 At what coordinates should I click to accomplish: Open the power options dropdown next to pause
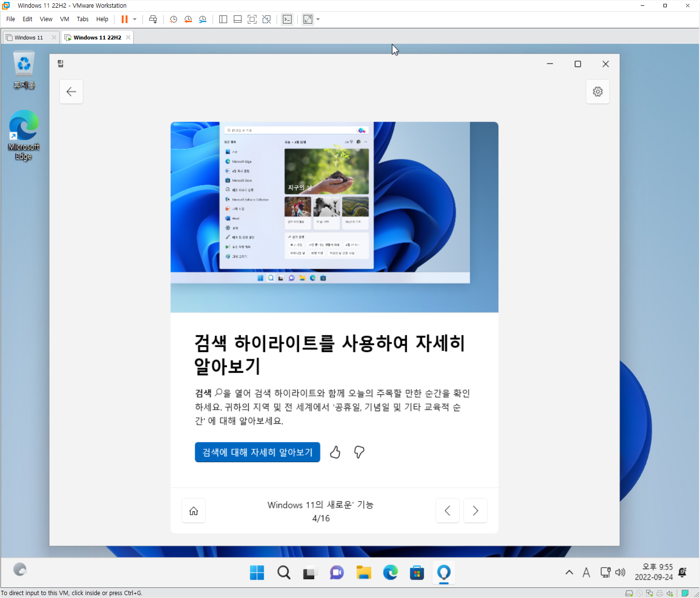point(135,19)
